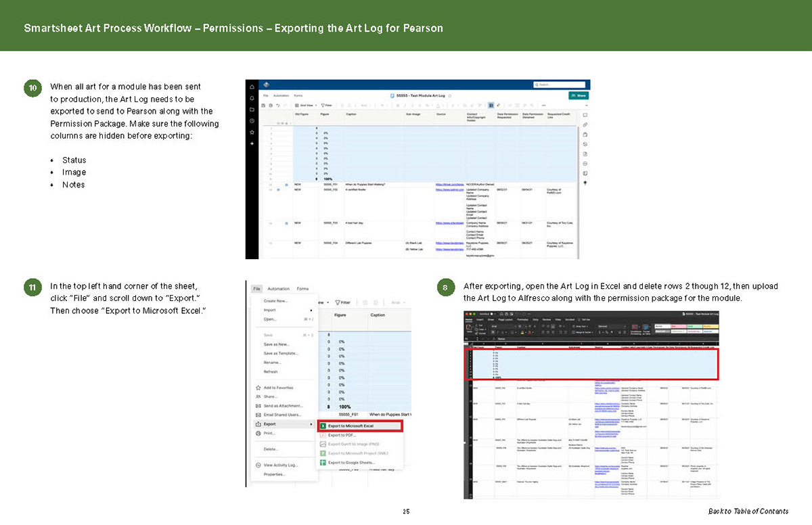The height and width of the screenshot is (525, 812).
Task: Select the 'Courtesy of PetMD.com' cell
Action: 562,192
